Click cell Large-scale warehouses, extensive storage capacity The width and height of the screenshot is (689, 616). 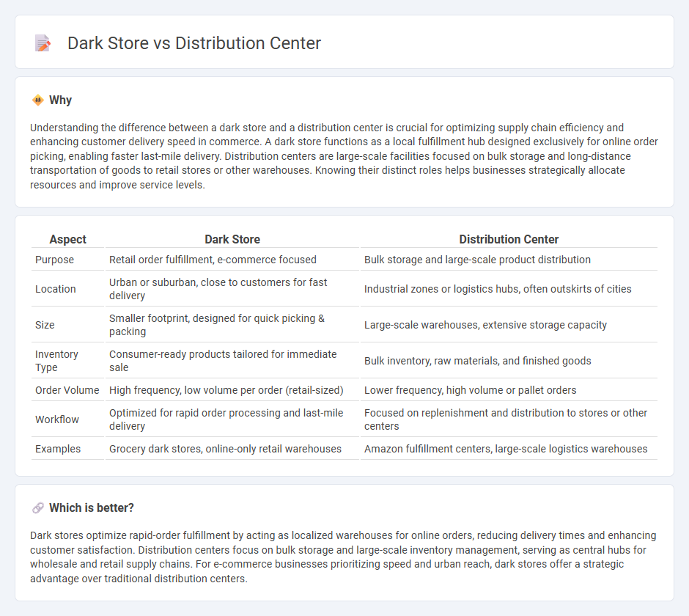(509, 325)
